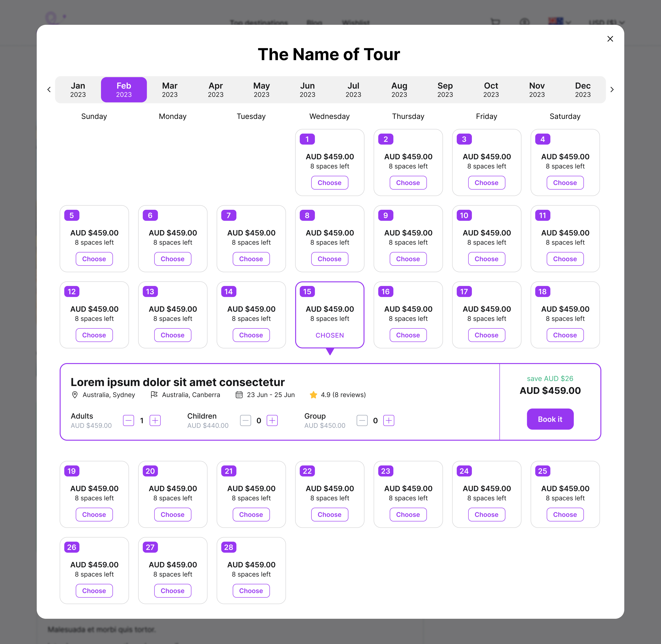Image resolution: width=661 pixels, height=644 pixels.
Task: Open the Dec 2023 month tab
Action: click(583, 90)
